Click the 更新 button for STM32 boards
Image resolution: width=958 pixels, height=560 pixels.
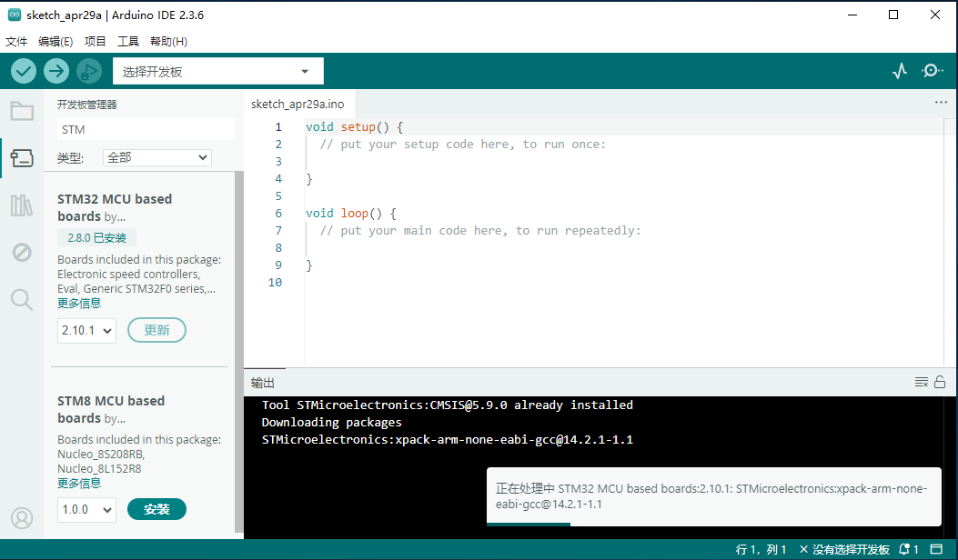click(x=156, y=330)
